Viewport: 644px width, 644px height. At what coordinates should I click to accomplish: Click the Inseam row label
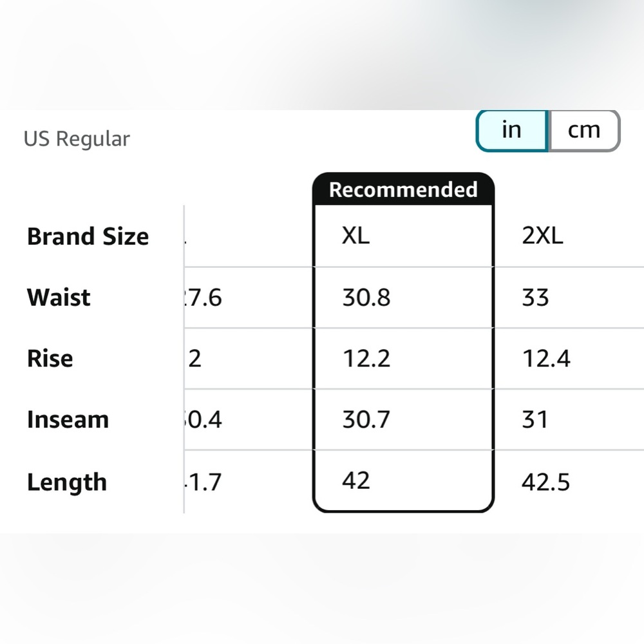pos(68,419)
